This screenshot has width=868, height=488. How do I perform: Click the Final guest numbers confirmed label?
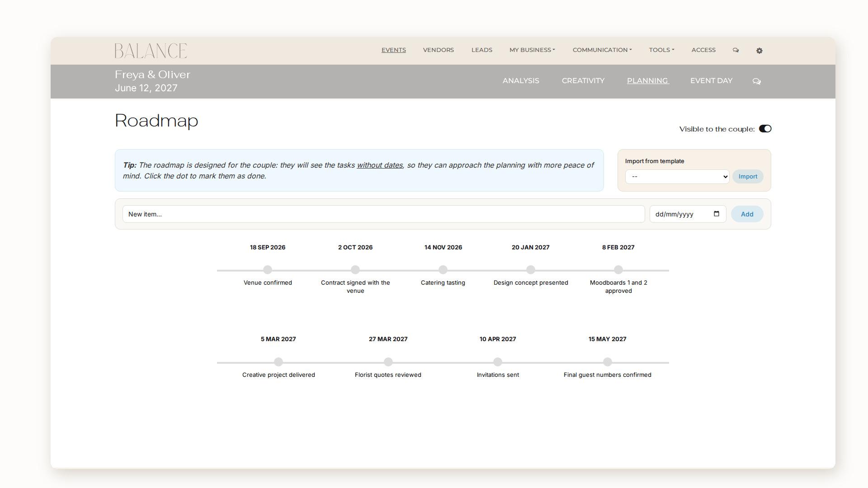tap(608, 375)
